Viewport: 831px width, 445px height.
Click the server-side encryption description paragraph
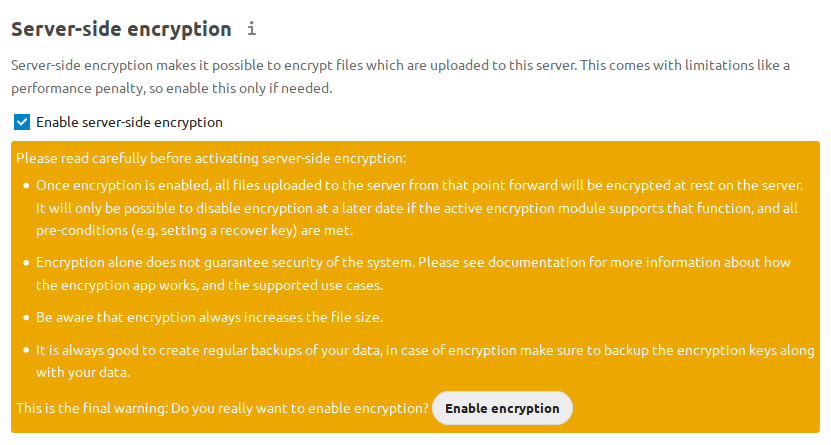[x=400, y=66]
